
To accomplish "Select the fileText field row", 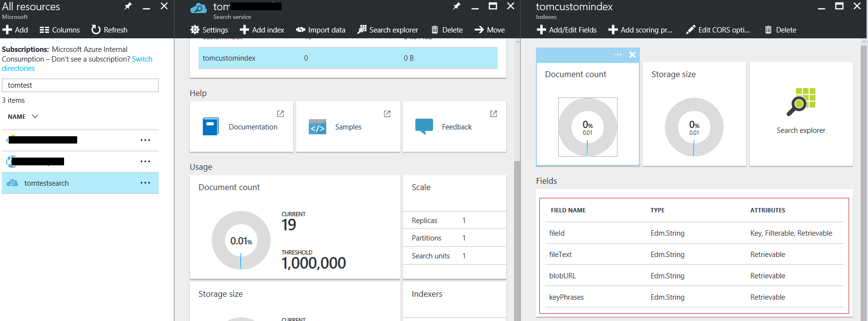I will click(694, 255).
